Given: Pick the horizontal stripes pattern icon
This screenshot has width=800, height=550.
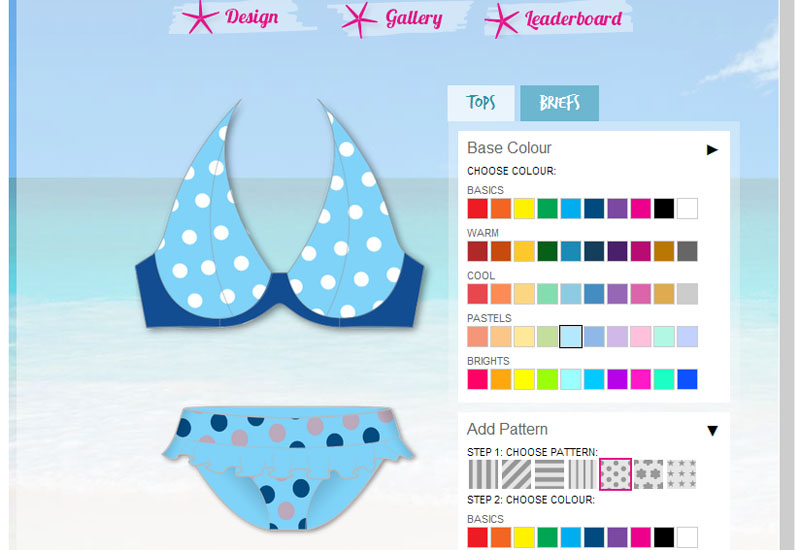Looking at the screenshot, I should (x=549, y=474).
